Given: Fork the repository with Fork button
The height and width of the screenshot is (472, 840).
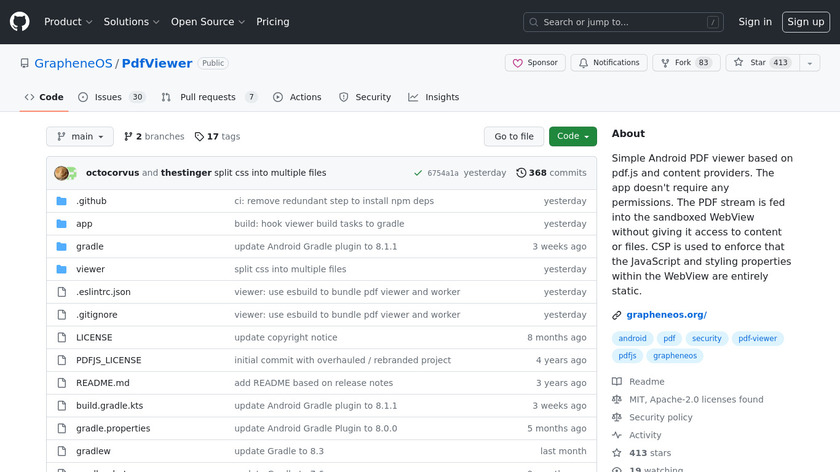Looking at the screenshot, I should coord(686,63).
